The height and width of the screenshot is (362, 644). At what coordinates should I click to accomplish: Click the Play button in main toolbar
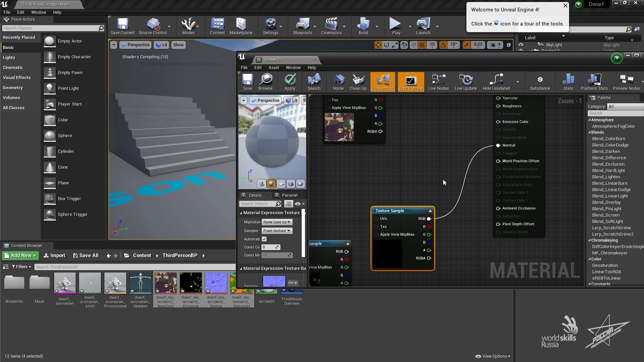[x=396, y=26]
